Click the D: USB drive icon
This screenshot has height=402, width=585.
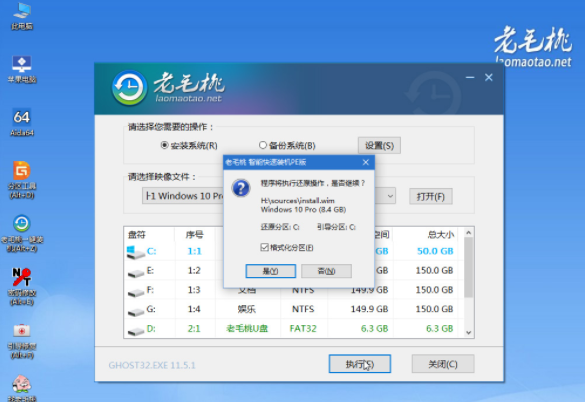[x=136, y=331]
